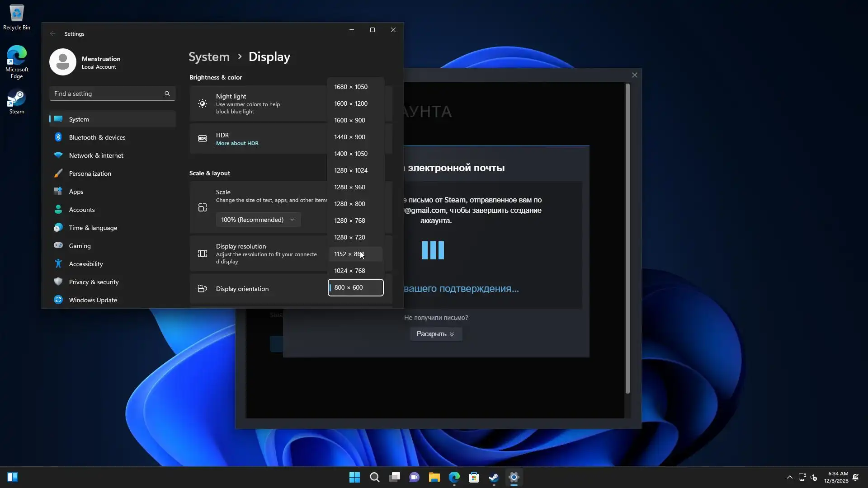The width and height of the screenshot is (868, 488).
Task: Click the Windows Start button
Action: point(354,477)
